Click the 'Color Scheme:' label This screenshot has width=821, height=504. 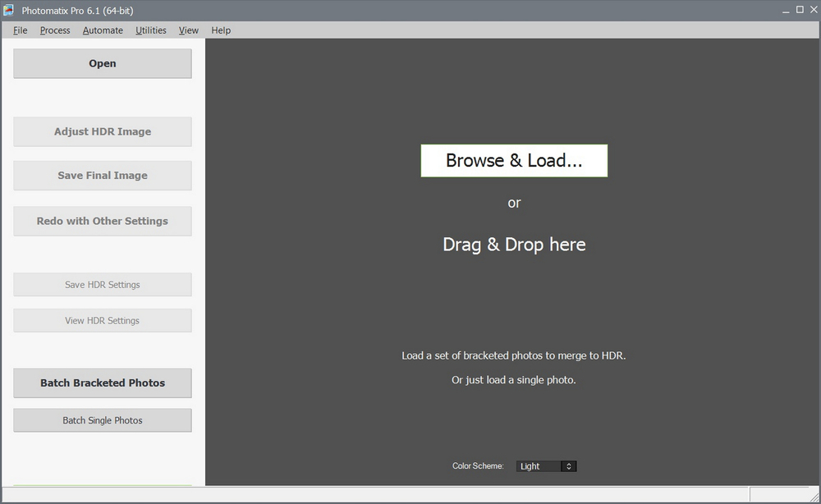tap(478, 465)
